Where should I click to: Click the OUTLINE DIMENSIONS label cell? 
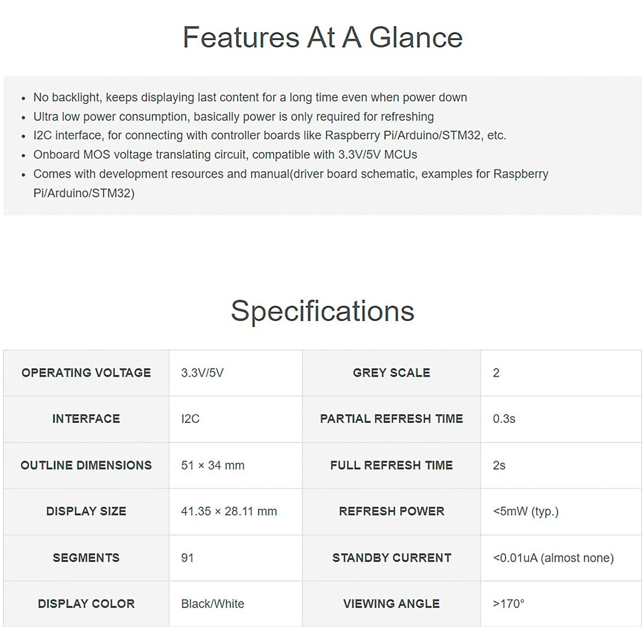tap(86, 465)
